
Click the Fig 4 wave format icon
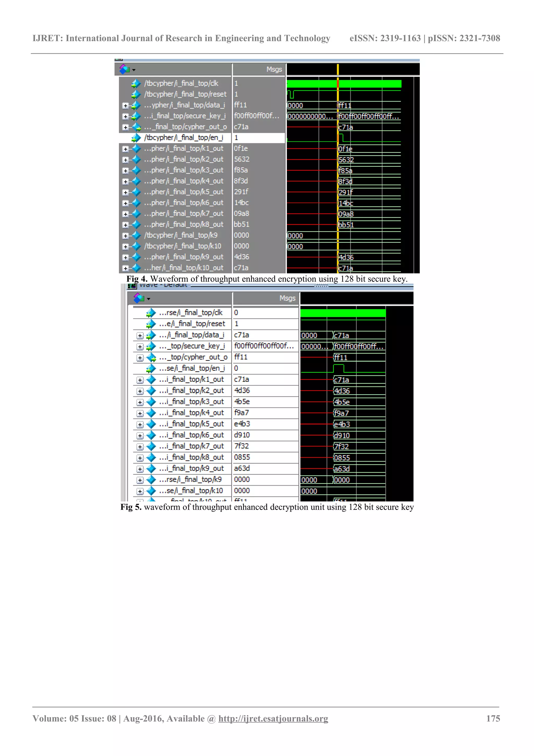pyautogui.click(x=124, y=69)
